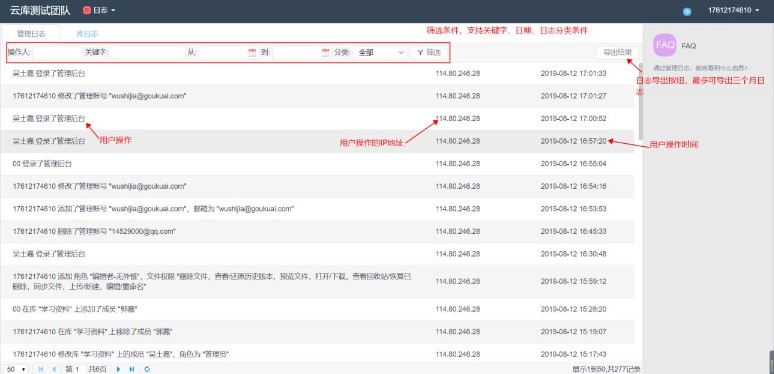
Task: Open the 17612174610 account menu
Action: 734,10
